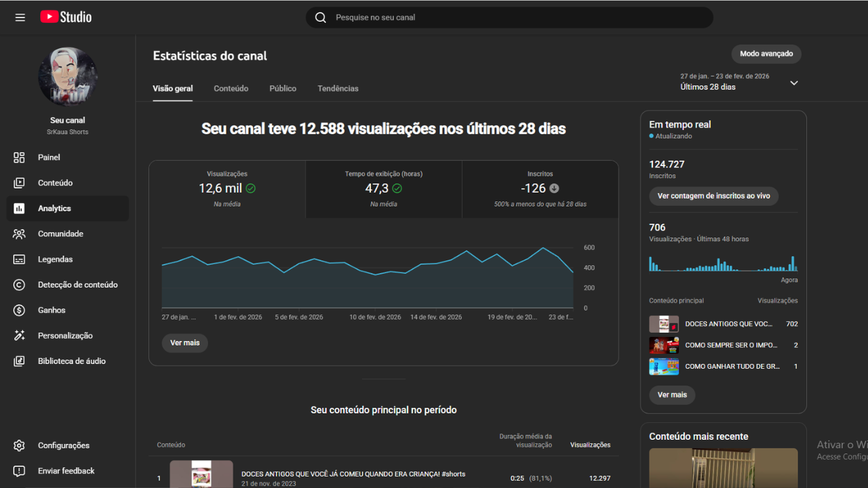The height and width of the screenshot is (488, 868).
Task: Open Configurações in the sidebar
Action: click(x=68, y=445)
